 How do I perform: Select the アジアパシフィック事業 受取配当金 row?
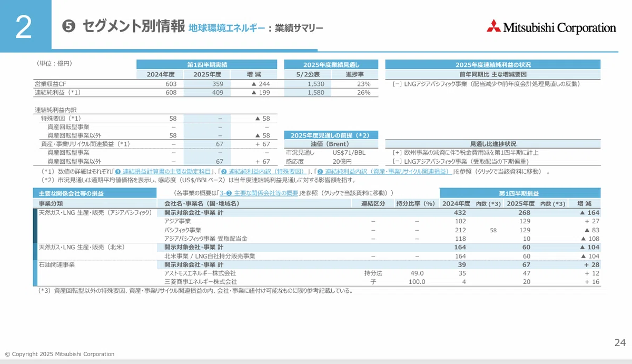pyautogui.click(x=205, y=239)
